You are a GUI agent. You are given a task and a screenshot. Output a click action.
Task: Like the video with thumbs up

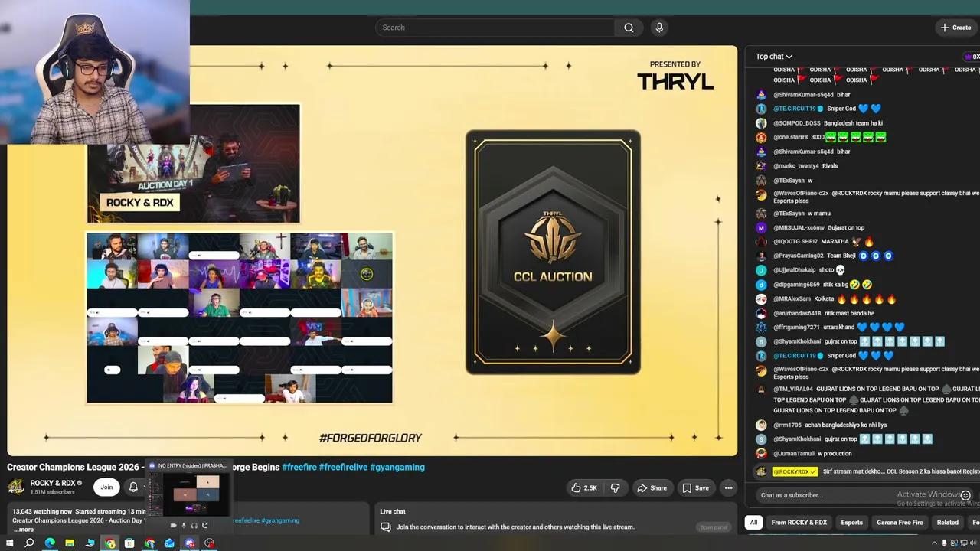point(584,487)
